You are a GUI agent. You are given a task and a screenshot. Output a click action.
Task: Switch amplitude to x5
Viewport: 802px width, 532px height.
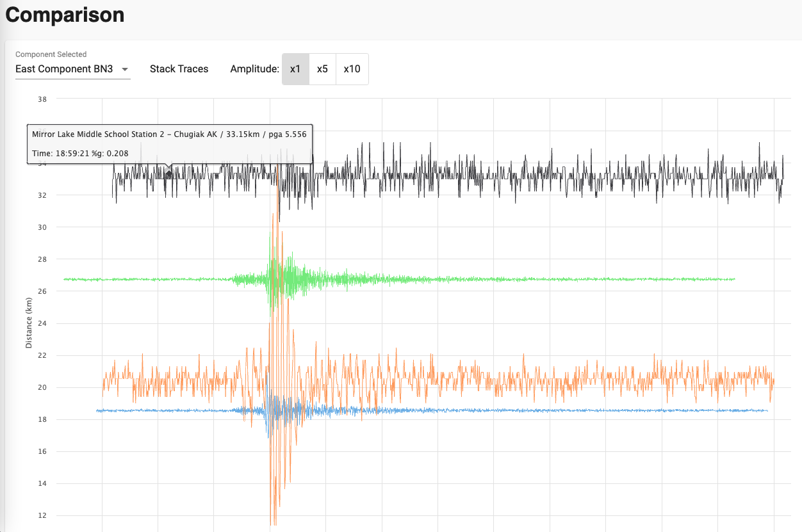tap(322, 69)
